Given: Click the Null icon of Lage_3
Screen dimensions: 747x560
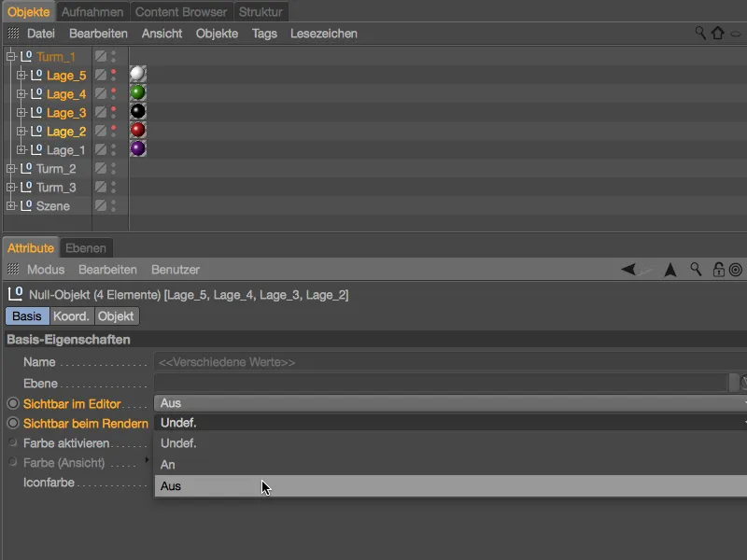Looking at the screenshot, I should pos(36,112).
